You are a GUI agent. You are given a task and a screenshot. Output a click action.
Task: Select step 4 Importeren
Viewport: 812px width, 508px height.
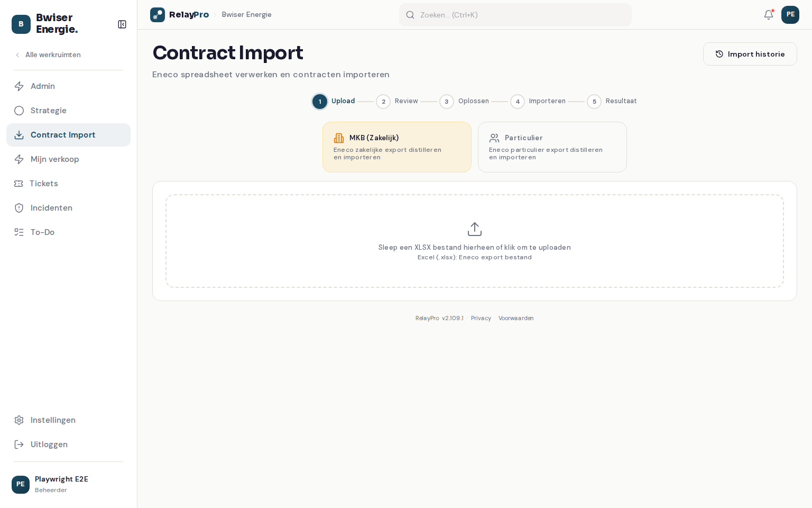pos(538,102)
